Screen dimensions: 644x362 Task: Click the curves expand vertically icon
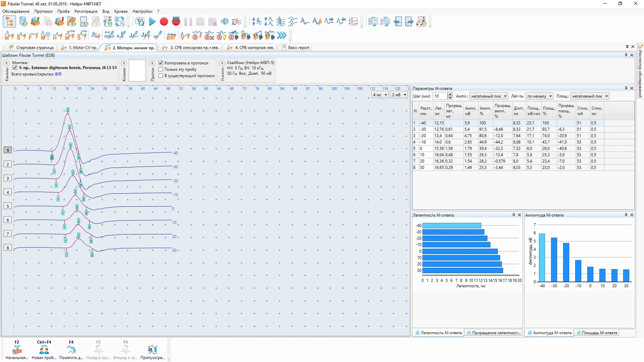[268, 22]
